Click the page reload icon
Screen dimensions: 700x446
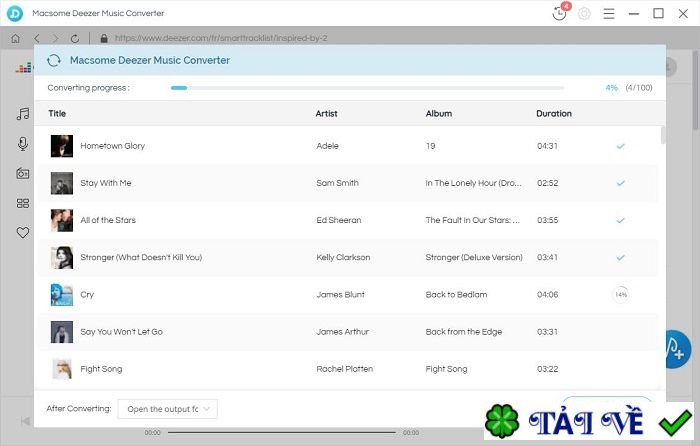(x=75, y=38)
